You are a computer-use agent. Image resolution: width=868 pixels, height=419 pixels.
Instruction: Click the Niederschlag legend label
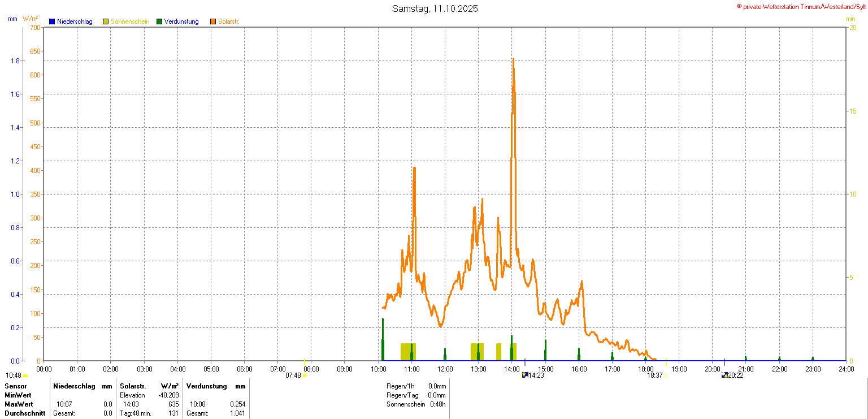75,21
